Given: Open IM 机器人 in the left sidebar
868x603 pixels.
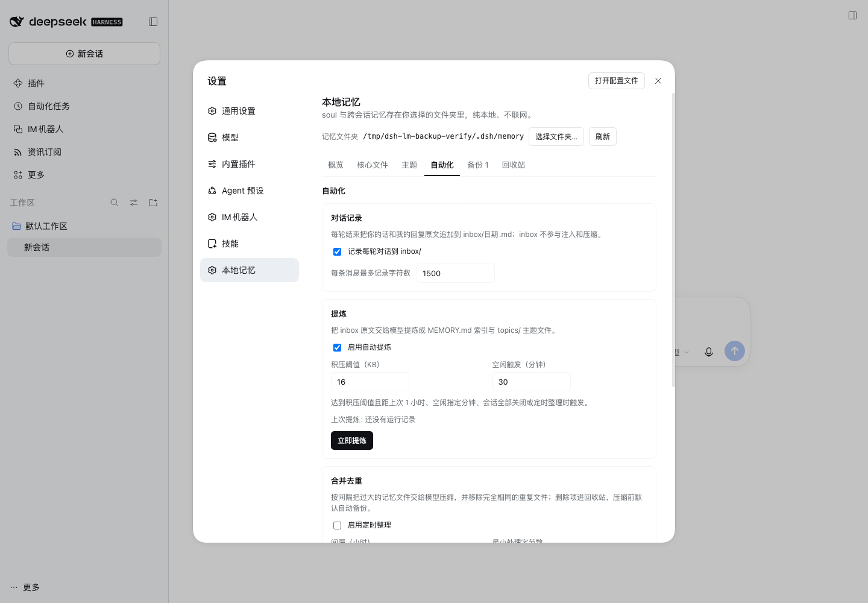Looking at the screenshot, I should [x=84, y=129].
